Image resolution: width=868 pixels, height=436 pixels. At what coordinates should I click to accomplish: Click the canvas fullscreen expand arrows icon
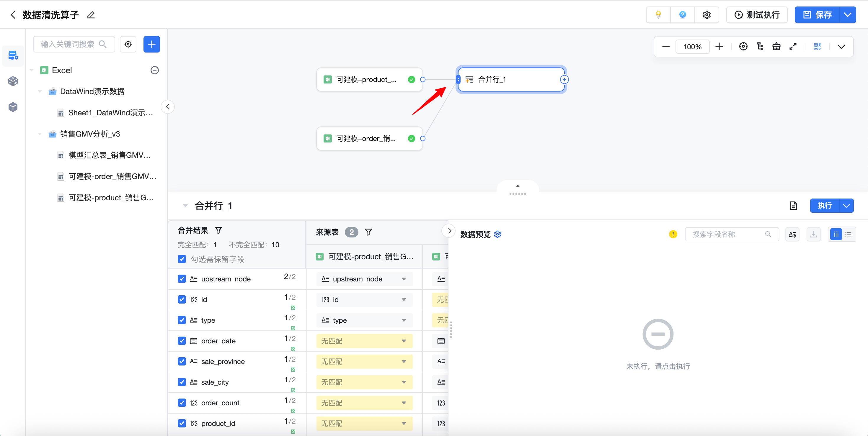[x=793, y=47]
